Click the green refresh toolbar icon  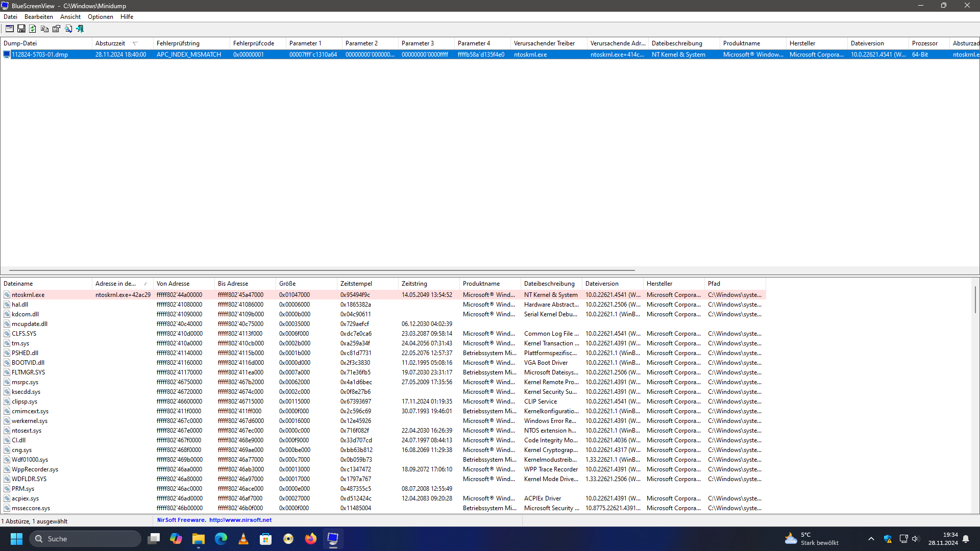coord(33,29)
